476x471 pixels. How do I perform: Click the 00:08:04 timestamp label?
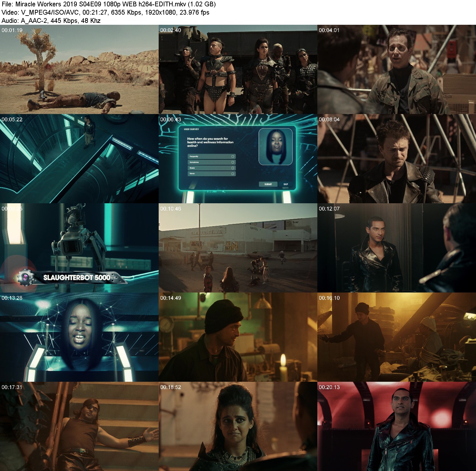pyautogui.click(x=329, y=119)
